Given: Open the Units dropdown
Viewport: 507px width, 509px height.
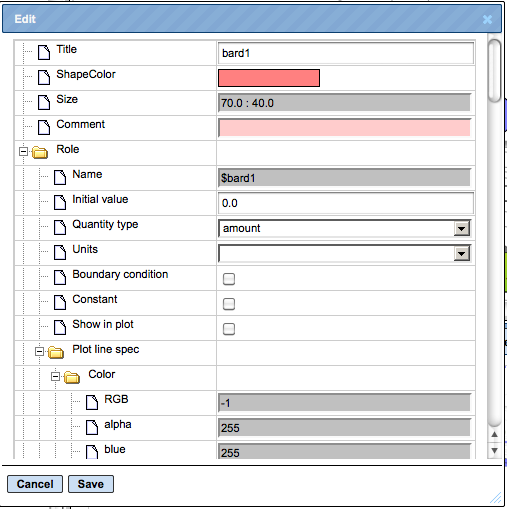Looking at the screenshot, I should [462, 254].
